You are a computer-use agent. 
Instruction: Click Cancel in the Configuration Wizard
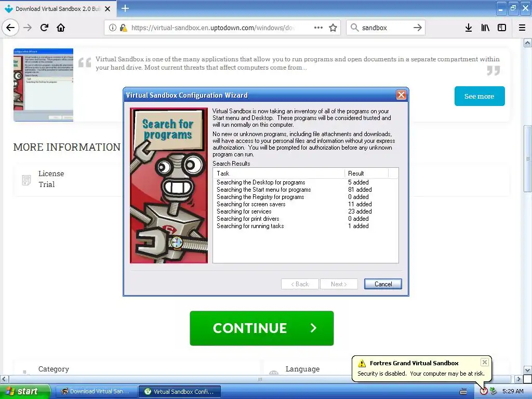pos(383,284)
